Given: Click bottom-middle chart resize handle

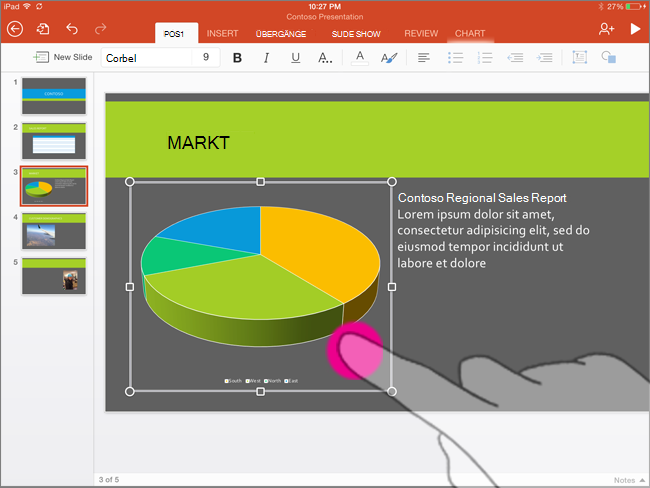Looking at the screenshot, I should 260,391.
